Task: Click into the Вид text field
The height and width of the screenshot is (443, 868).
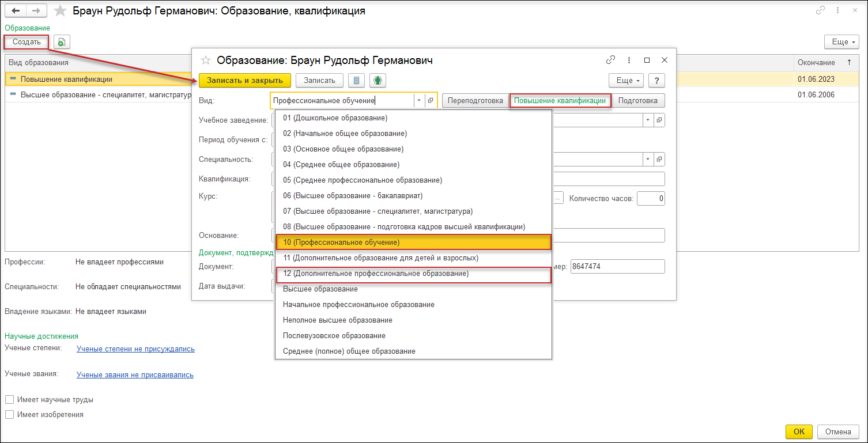Action: [342, 100]
